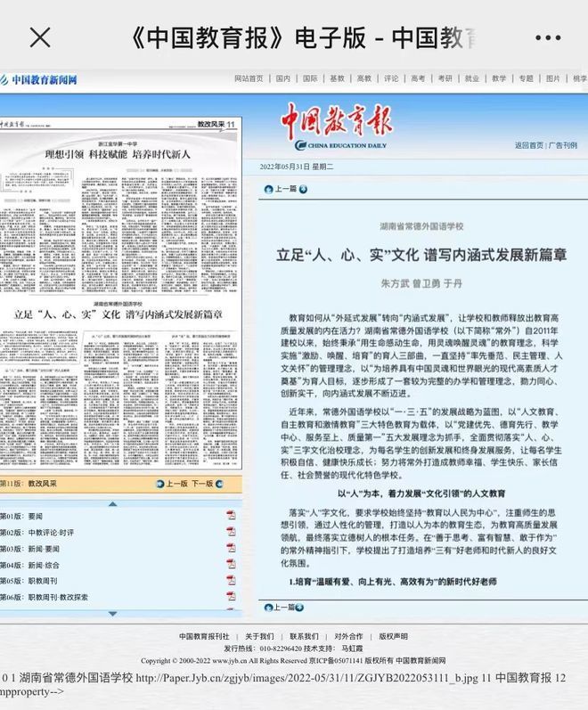Download PDF for 第01版 要闻

click(x=231, y=515)
